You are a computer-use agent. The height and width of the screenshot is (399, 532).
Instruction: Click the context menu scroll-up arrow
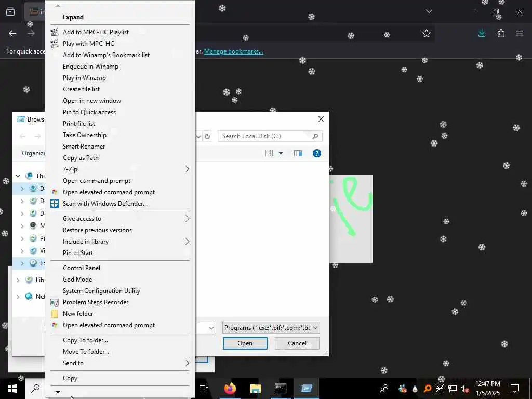pyautogui.click(x=58, y=5)
